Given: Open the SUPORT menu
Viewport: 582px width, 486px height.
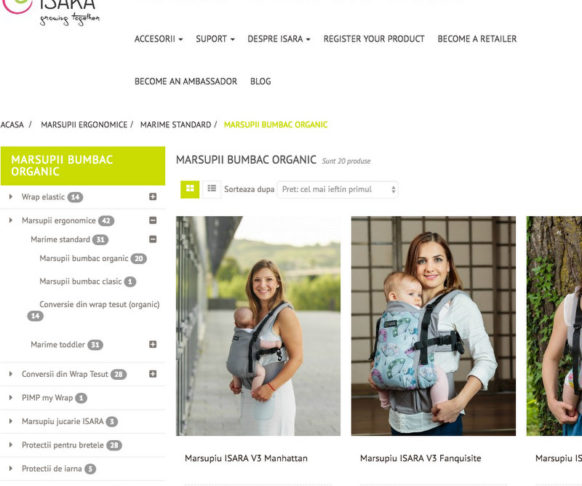Looking at the screenshot, I should [215, 39].
